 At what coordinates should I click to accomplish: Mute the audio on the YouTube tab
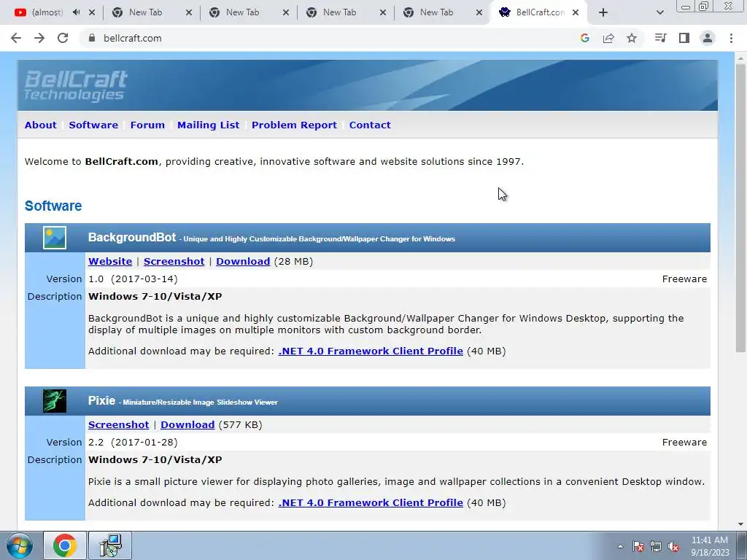pos(76,12)
